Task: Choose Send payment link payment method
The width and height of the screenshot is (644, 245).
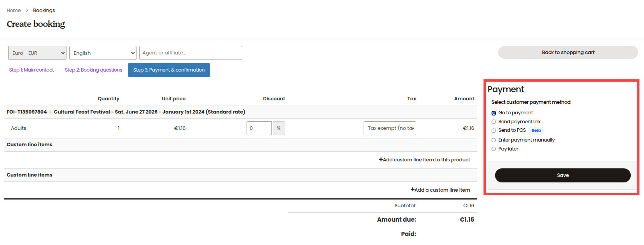Action: (x=493, y=122)
